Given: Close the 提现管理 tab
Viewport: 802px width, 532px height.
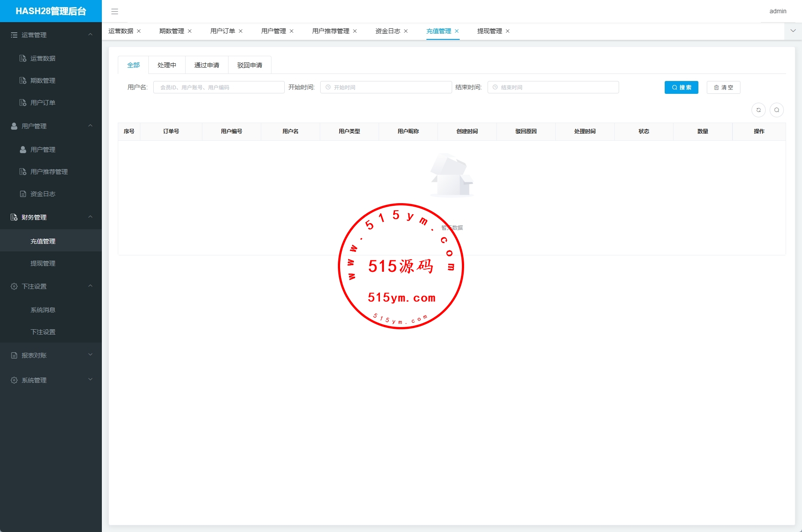Looking at the screenshot, I should 508,31.
